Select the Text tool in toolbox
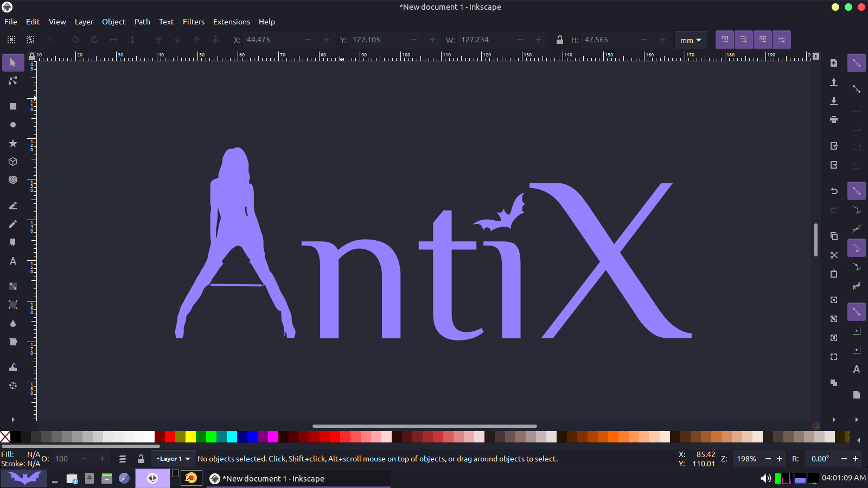Viewport: 868px width, 488px height. 13,261
